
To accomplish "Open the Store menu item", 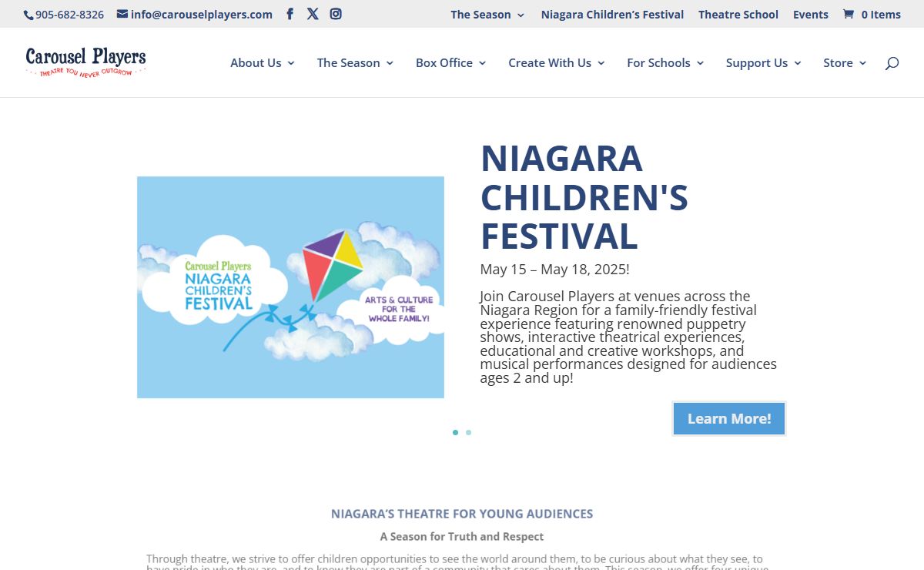I will tap(838, 63).
